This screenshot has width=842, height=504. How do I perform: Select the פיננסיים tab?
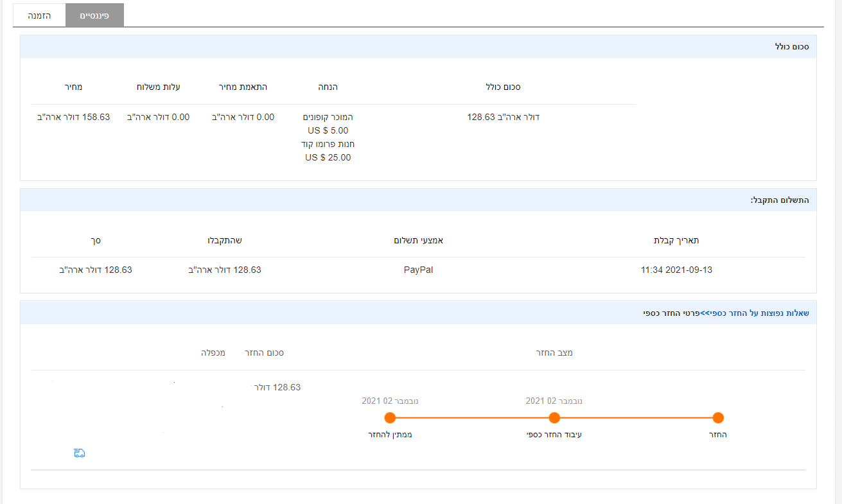94,15
